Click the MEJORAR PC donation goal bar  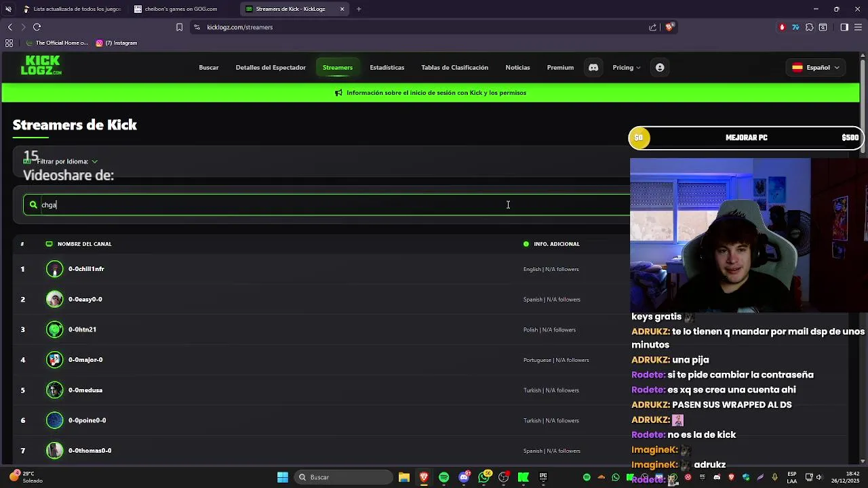pos(747,138)
